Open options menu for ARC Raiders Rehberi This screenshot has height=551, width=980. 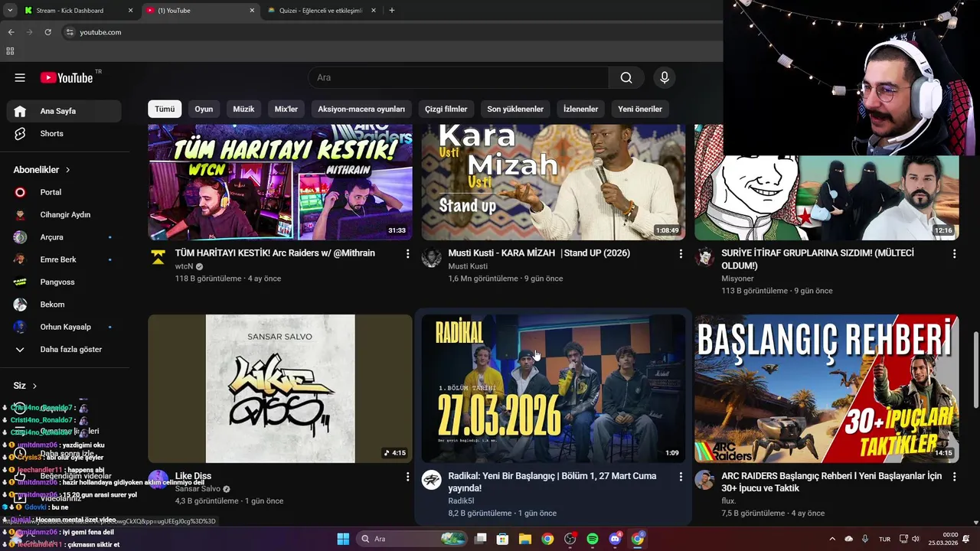click(x=954, y=477)
